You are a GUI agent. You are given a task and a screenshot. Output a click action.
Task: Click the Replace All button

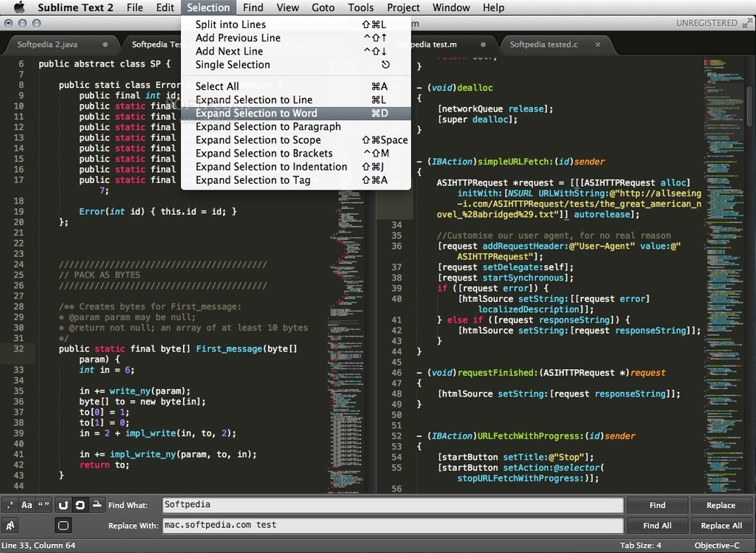[x=721, y=526]
